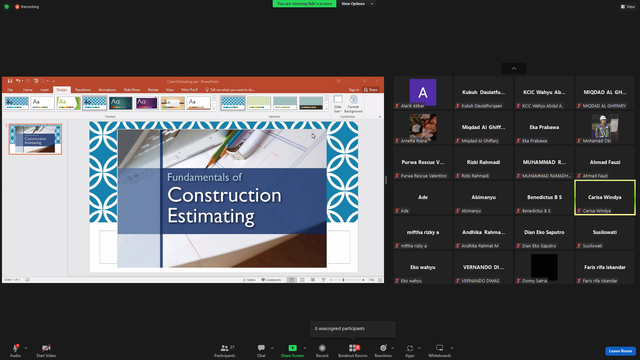640x360 pixels.
Task: Click Sign in link in PowerPoint
Action: 354,90
